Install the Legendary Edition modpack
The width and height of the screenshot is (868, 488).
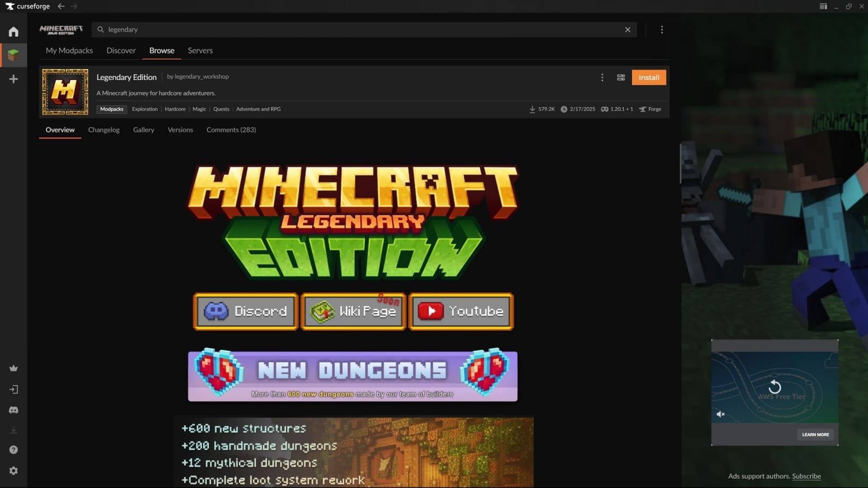pyautogui.click(x=649, y=77)
